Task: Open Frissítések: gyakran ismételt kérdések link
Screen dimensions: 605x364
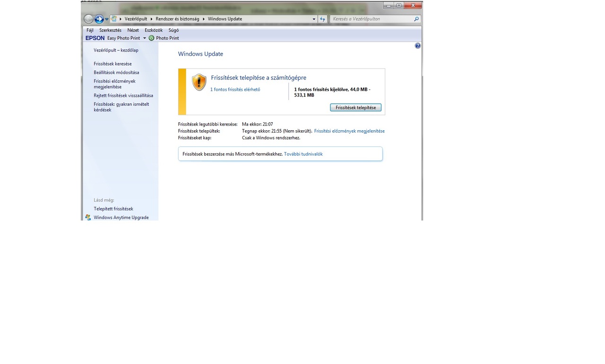Action: 121,107
